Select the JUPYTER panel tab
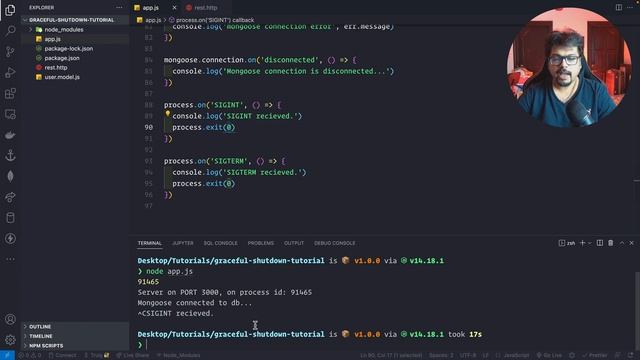This screenshot has height=360, width=640. pos(183,243)
